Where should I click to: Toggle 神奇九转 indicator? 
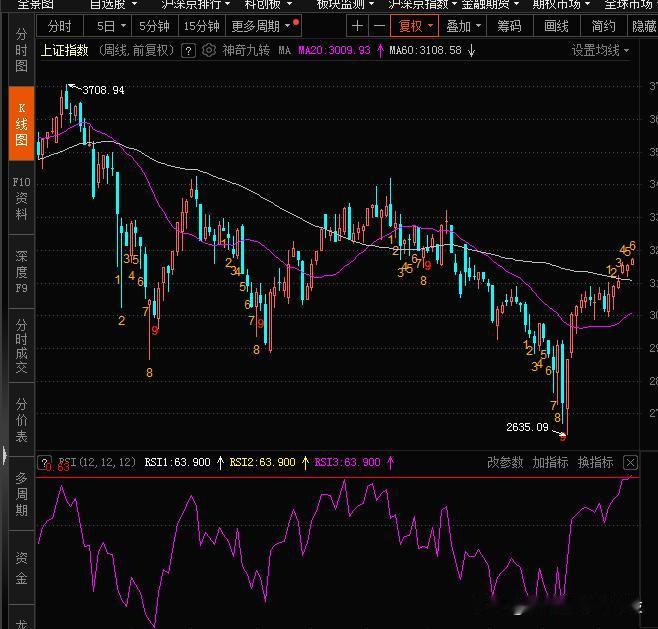(x=246, y=51)
